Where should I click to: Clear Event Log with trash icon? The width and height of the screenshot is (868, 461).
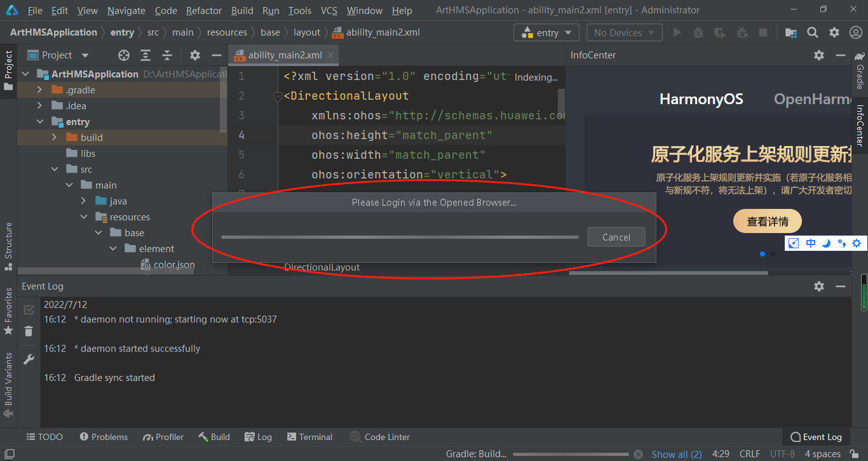point(29,331)
